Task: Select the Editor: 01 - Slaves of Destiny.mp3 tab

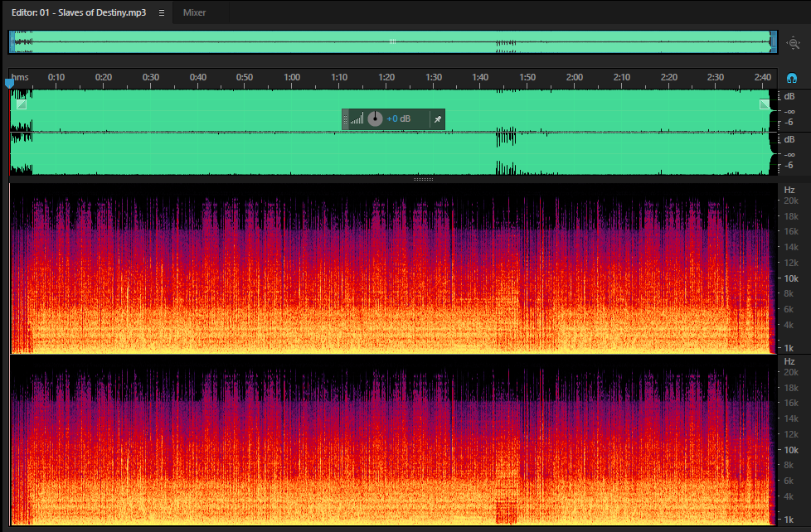Action: point(79,12)
